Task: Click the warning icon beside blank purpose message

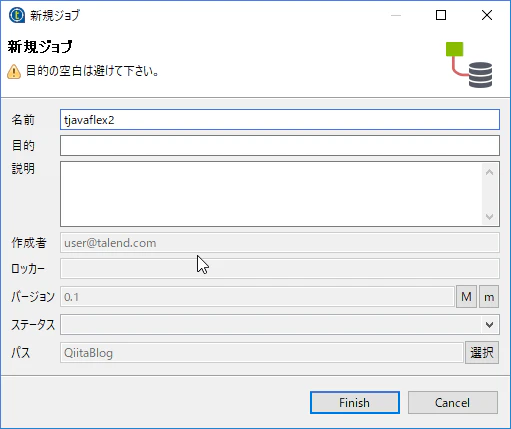Action: (14, 72)
